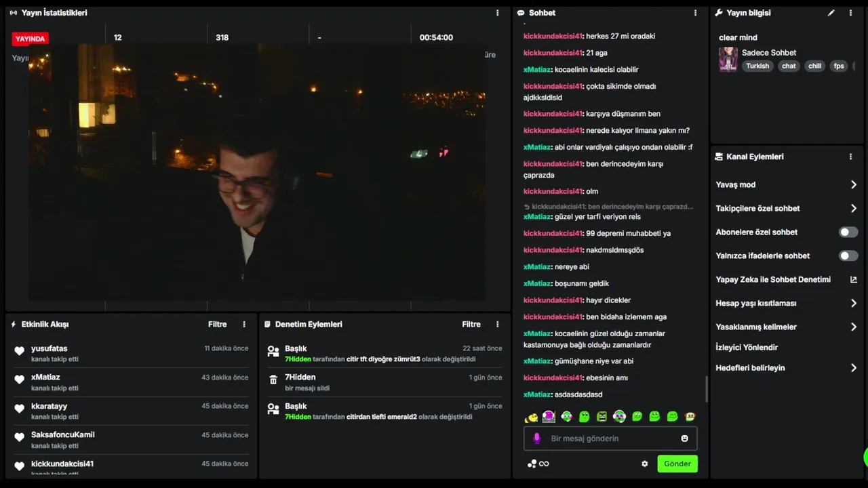Expand Hesap yaşı kısıtlaması settings

click(x=787, y=303)
